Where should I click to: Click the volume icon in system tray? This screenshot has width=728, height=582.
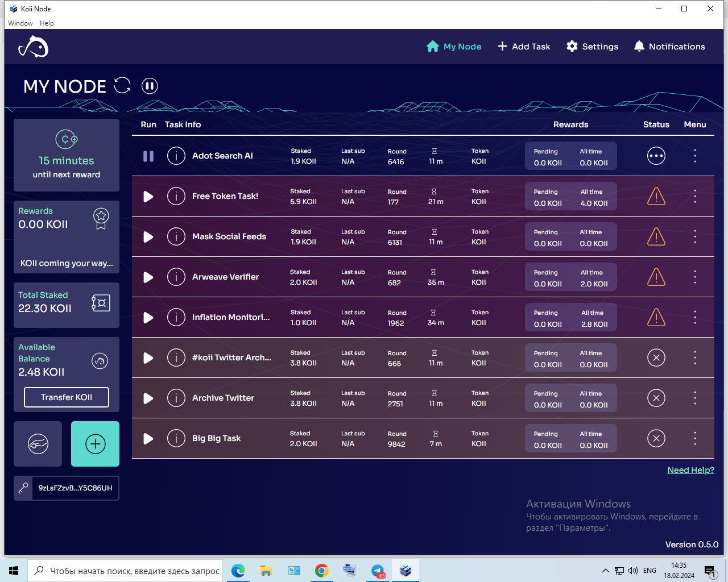pyautogui.click(x=633, y=571)
